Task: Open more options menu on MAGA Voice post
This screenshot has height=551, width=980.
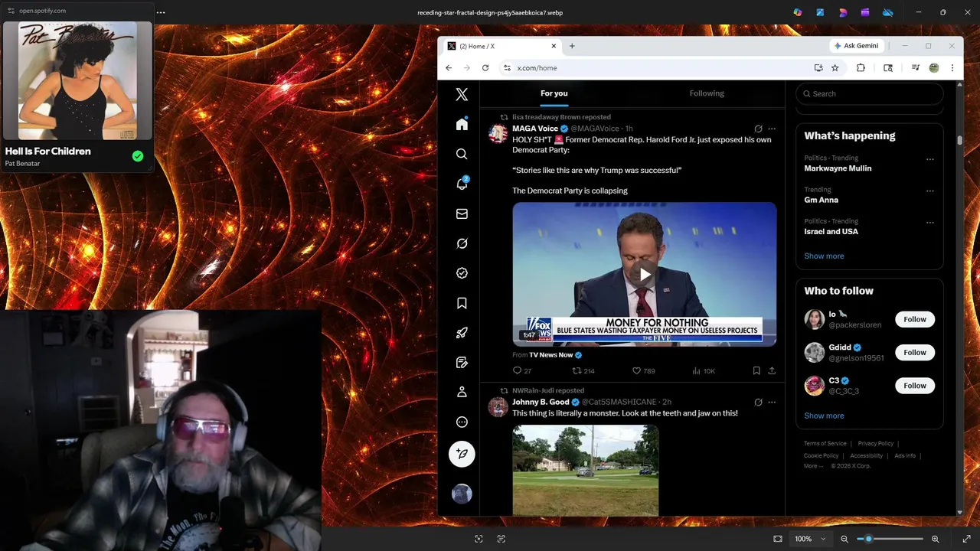Action: [772, 129]
